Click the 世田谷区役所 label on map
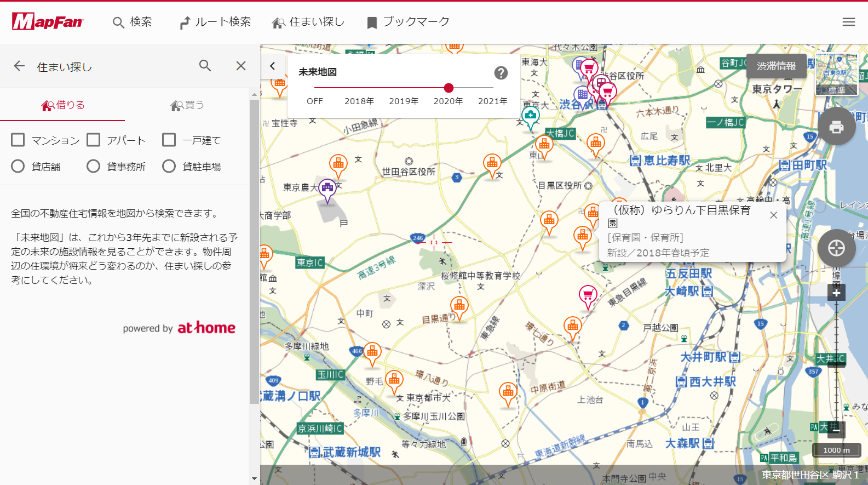 [409, 172]
